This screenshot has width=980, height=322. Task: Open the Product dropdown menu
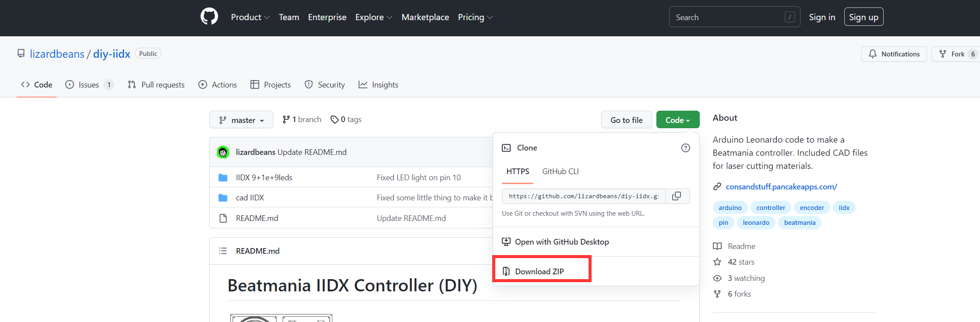pyautogui.click(x=250, y=17)
